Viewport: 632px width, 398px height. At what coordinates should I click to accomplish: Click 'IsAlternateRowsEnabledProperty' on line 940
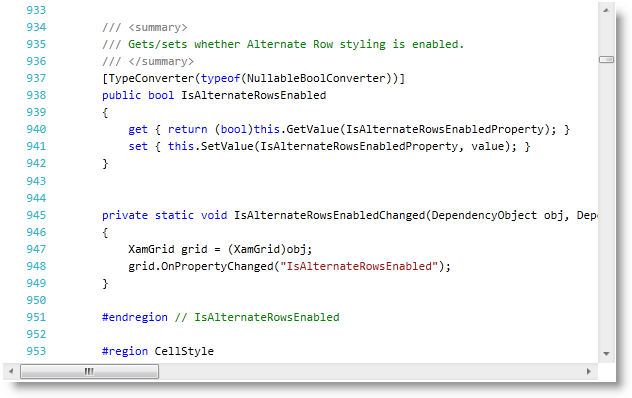click(x=445, y=129)
